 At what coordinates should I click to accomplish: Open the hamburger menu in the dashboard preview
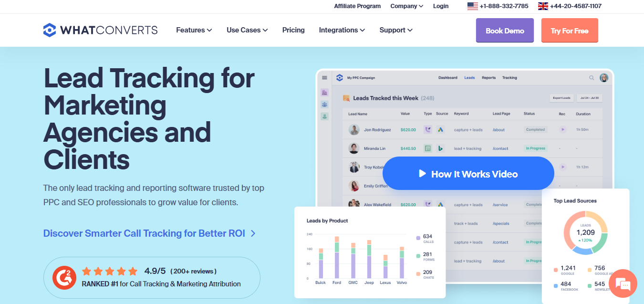[x=325, y=78]
